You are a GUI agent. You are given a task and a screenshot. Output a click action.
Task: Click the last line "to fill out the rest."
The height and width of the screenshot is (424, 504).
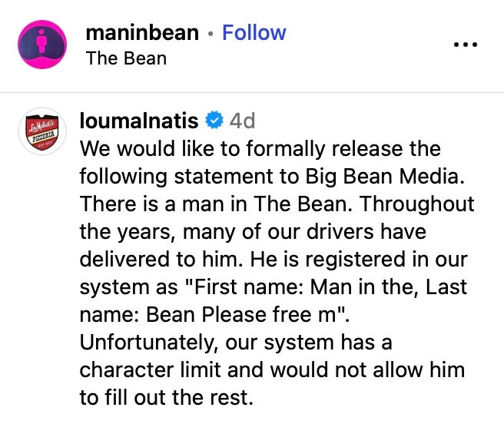click(x=167, y=397)
